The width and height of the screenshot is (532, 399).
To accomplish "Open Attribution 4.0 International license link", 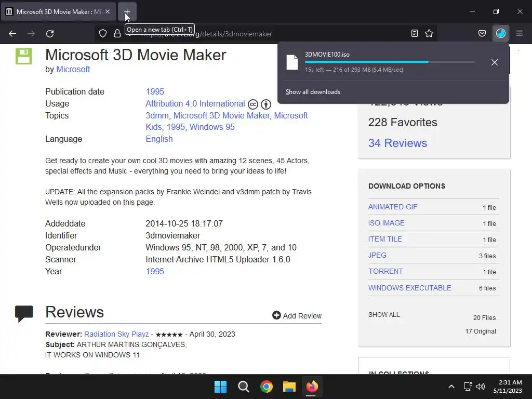I will coord(195,103).
